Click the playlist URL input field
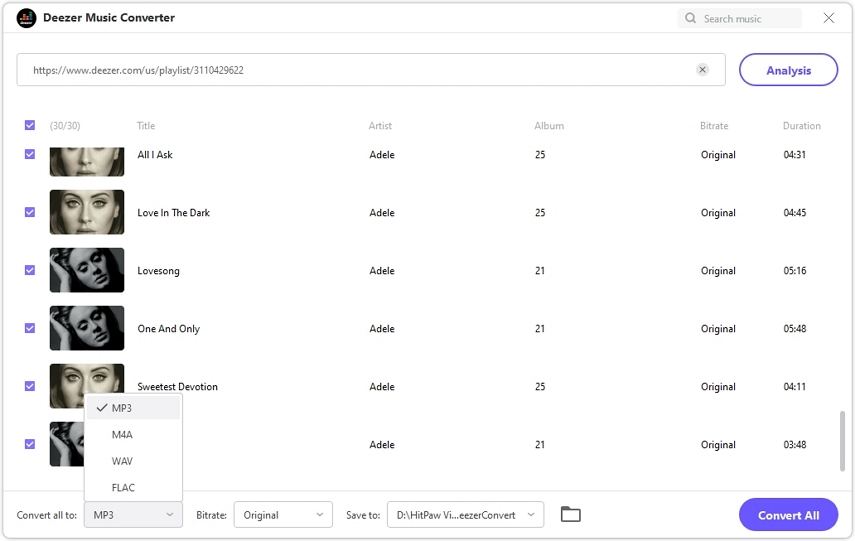Viewport: 855px width, 541px height. [371, 69]
